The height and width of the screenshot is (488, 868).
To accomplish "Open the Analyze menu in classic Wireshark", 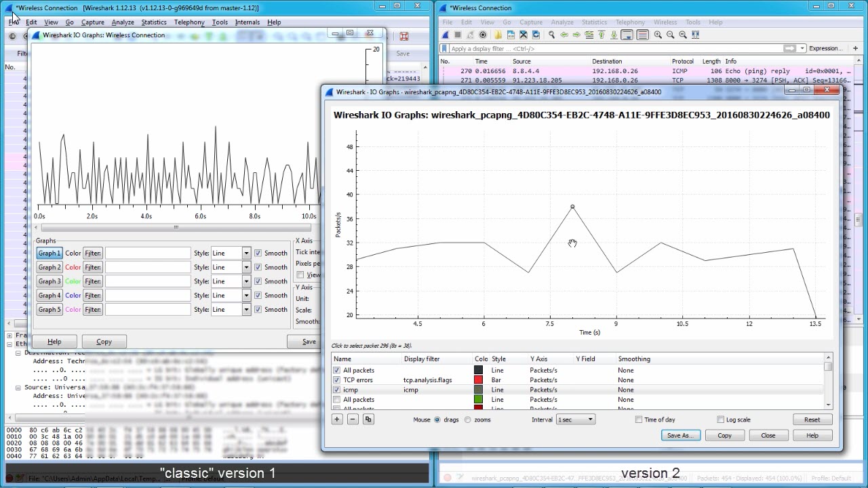I will pyautogui.click(x=123, y=22).
